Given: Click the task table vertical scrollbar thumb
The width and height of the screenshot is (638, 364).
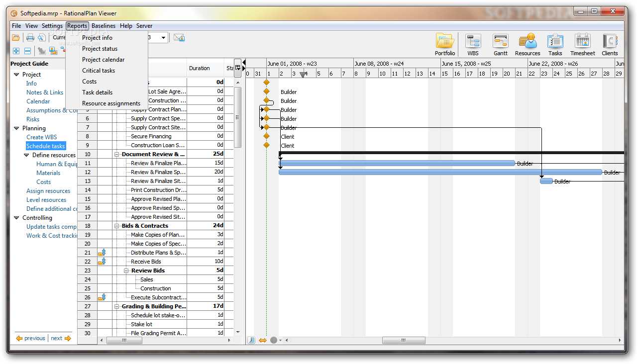Looking at the screenshot, I should click(x=238, y=117).
